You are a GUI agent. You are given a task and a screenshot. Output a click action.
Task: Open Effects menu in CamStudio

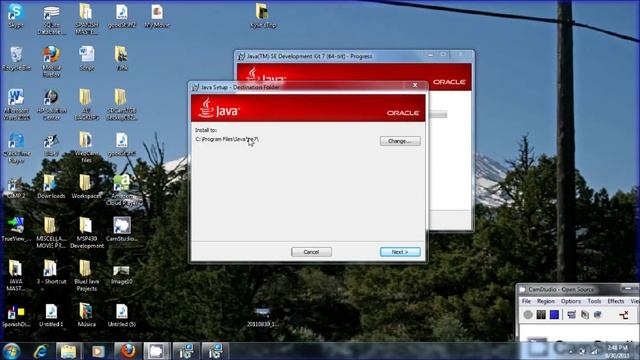tap(616, 301)
